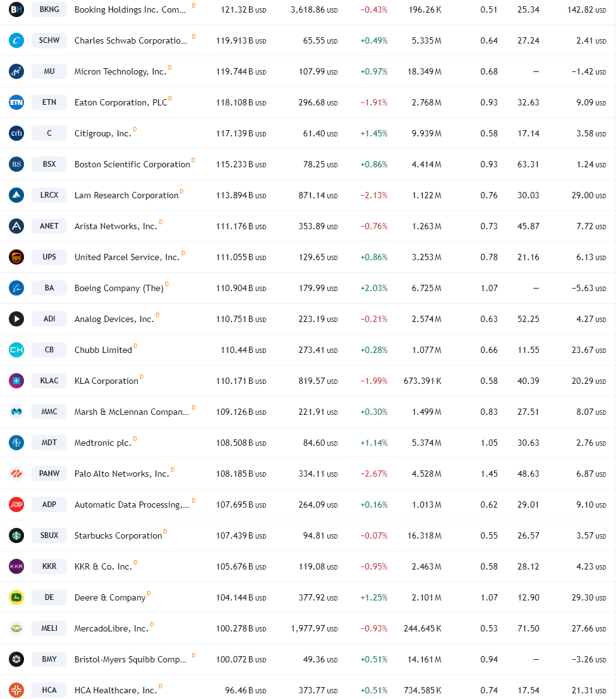
Task: Select the PANW ticker badge
Action: click(x=49, y=474)
